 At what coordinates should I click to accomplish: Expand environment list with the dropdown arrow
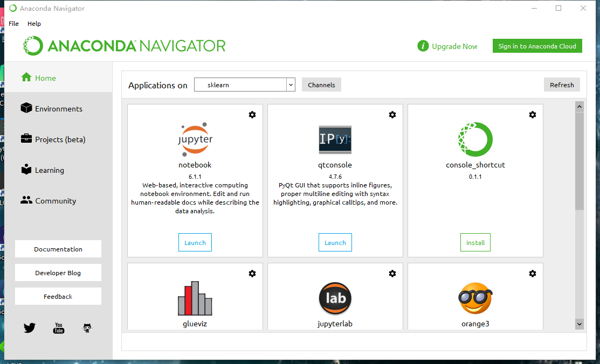pos(291,85)
